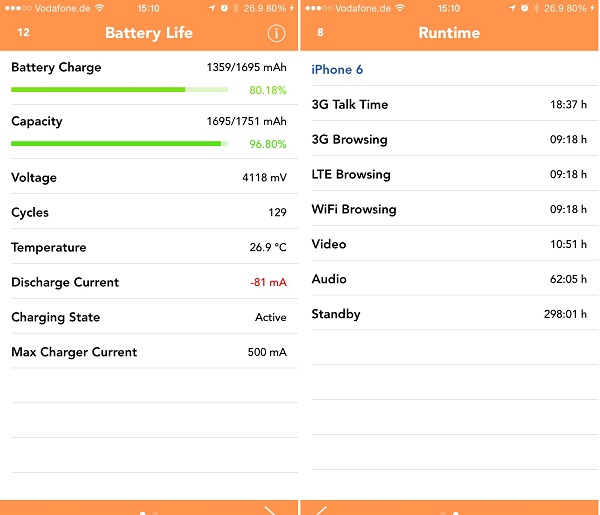Select the Voltage row

pos(149,177)
